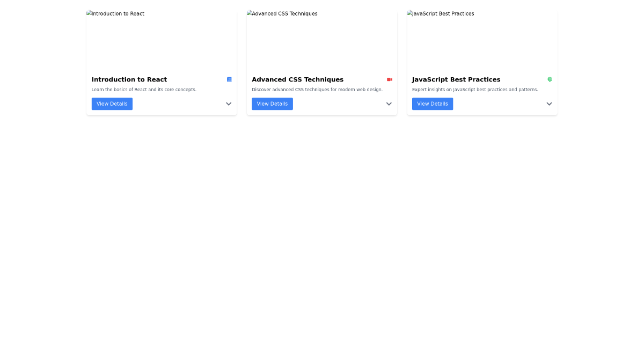Image resolution: width=644 pixels, height=338 pixels.
Task: Click the broken image icon for Introduction to React
Action: [x=89, y=13]
